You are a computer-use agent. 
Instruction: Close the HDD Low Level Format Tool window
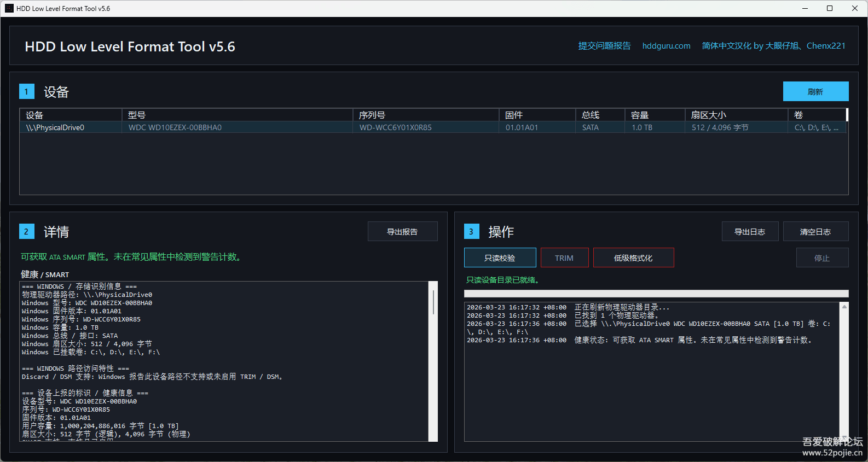point(855,8)
